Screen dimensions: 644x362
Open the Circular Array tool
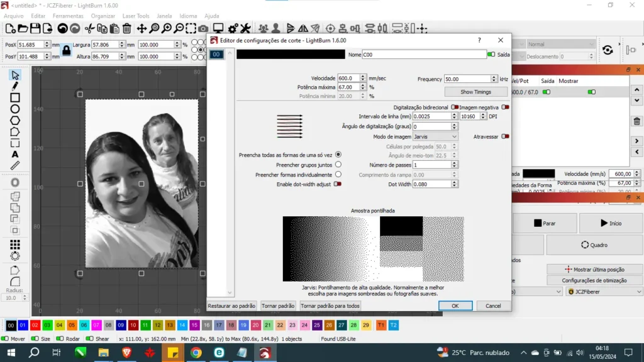[x=15, y=256]
